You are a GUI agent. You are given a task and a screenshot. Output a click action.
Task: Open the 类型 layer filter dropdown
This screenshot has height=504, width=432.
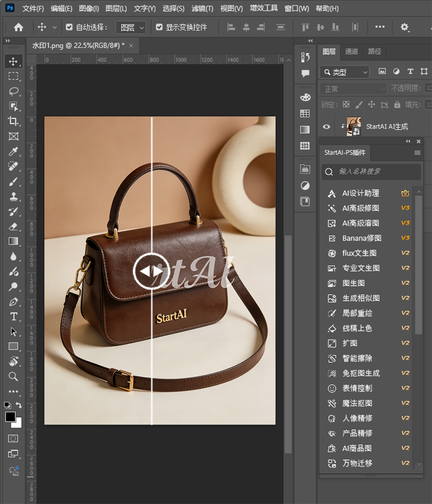[344, 72]
